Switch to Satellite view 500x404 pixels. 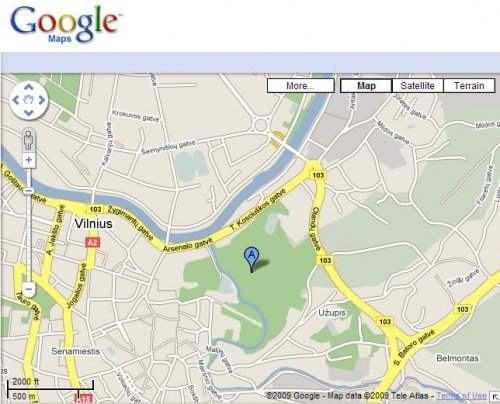418,86
